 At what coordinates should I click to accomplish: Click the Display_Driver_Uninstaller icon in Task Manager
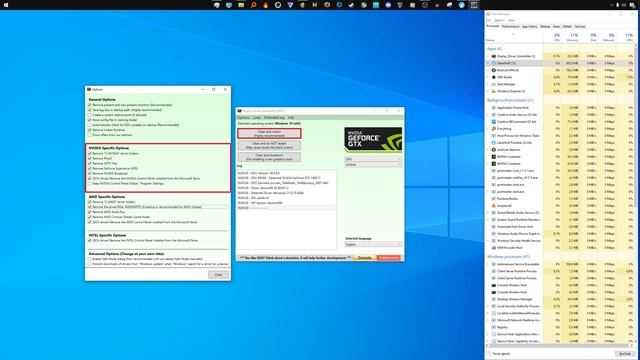click(x=493, y=56)
